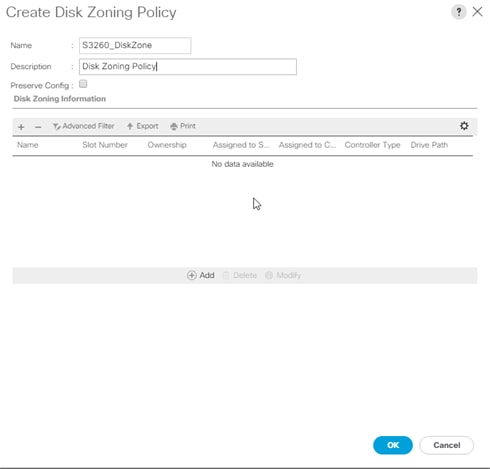Viewport: 490px width, 469px height.
Task: Sort by Assigned to S... column header
Action: tap(241, 145)
